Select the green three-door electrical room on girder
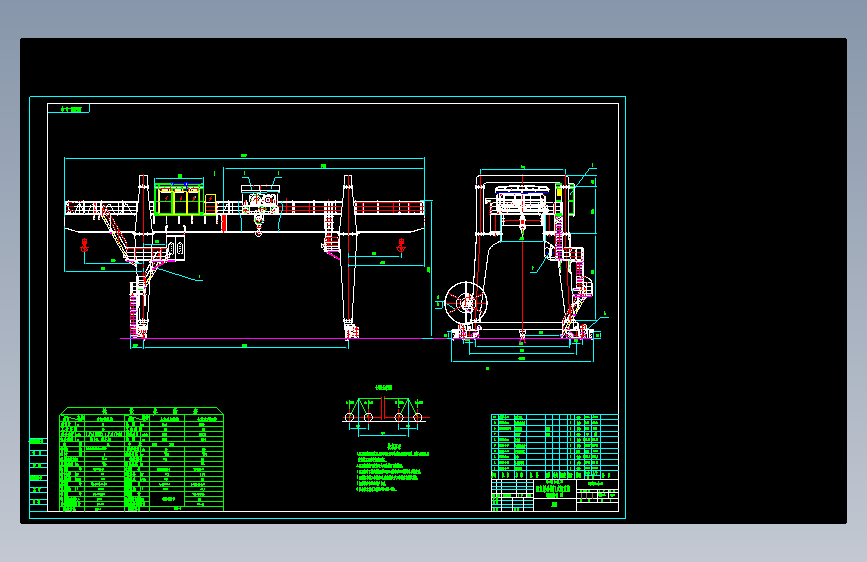Viewport: 867px width, 562px height. [x=178, y=200]
